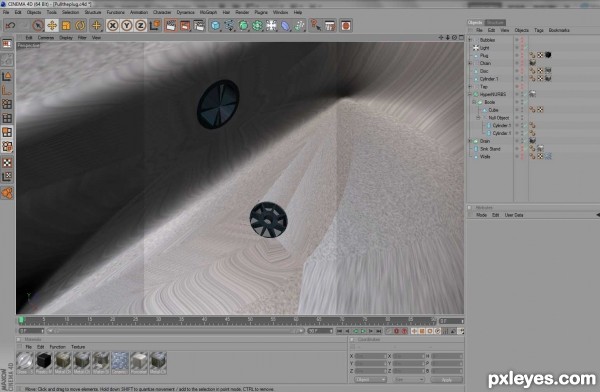Image resolution: width=600 pixels, height=392 pixels.
Task: Open the Bookmarks menu in Object Manager
Action: click(559, 30)
